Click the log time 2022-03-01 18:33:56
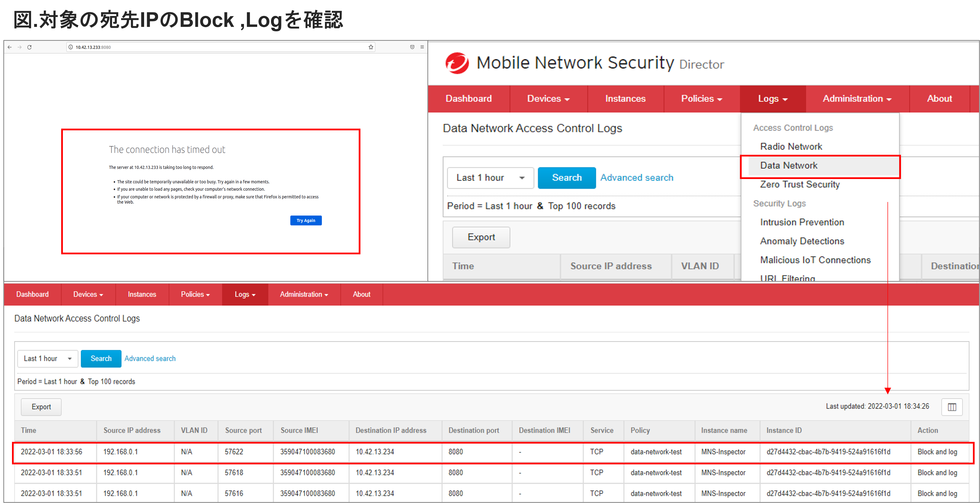The image size is (980, 503). pos(51,452)
